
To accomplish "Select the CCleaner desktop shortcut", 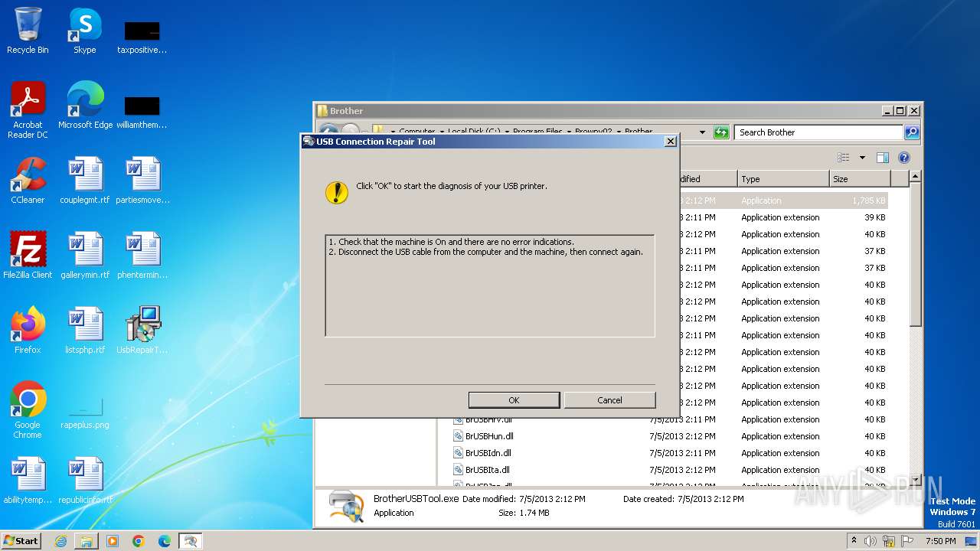I will [28, 181].
